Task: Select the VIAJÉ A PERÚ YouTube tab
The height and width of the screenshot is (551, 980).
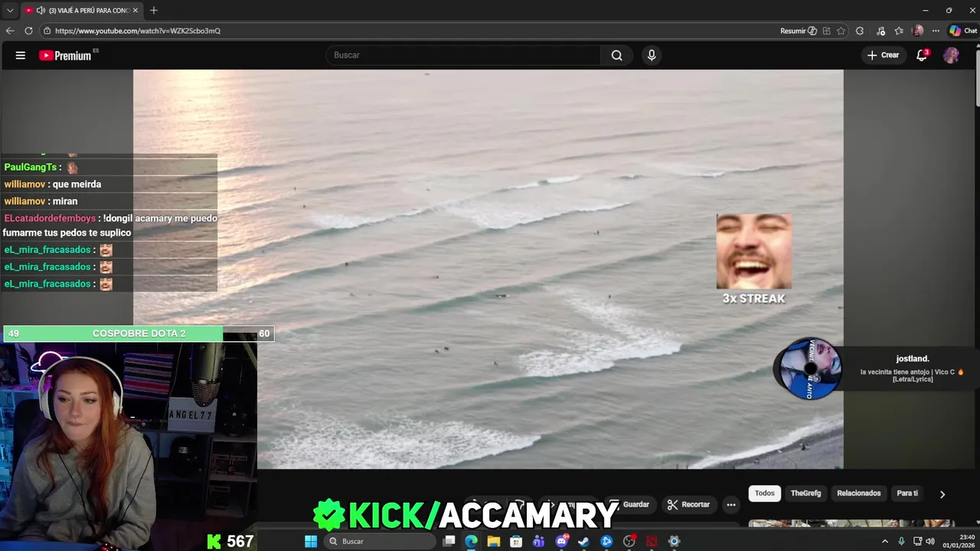Action: pyautogui.click(x=82, y=10)
